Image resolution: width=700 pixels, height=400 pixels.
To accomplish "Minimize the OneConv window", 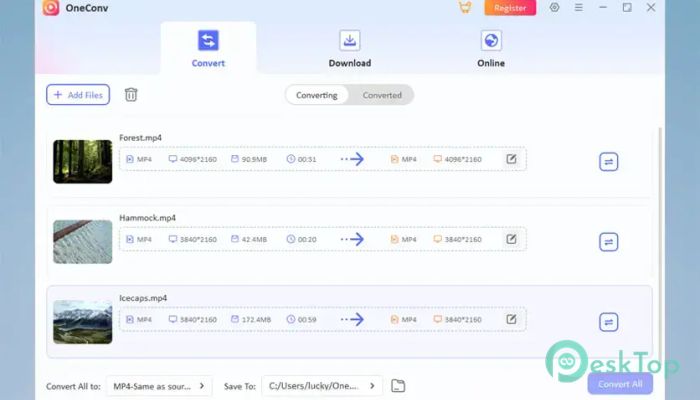I will [x=603, y=8].
